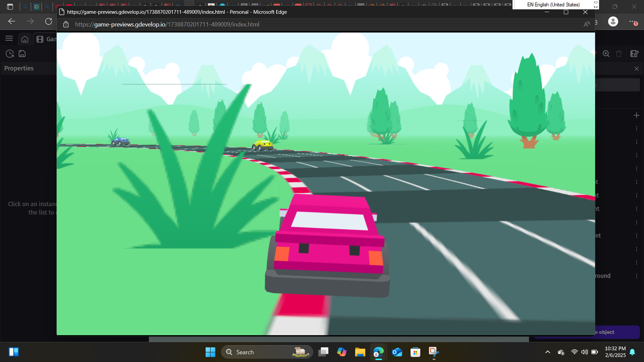Switch to the Game scene tab
The height and width of the screenshot is (362, 644).
tap(46, 39)
